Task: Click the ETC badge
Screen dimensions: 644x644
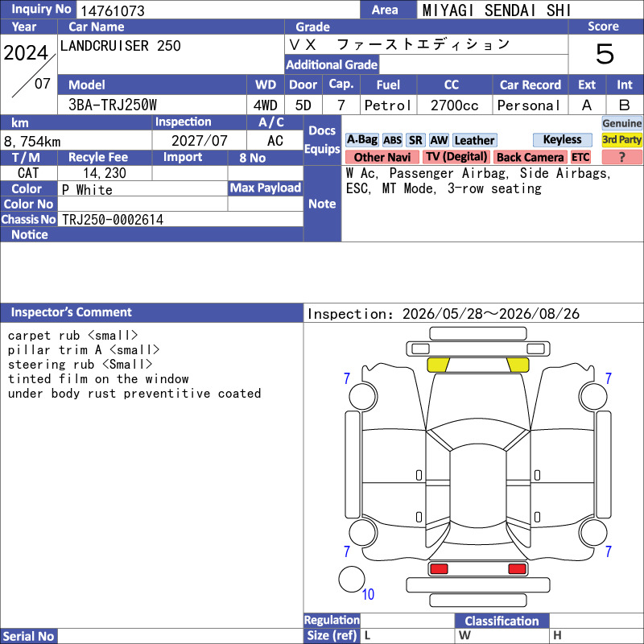Action: [x=580, y=157]
